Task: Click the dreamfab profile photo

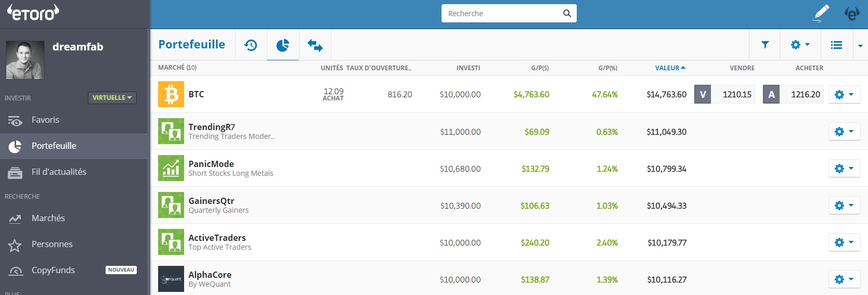Action: click(x=25, y=60)
